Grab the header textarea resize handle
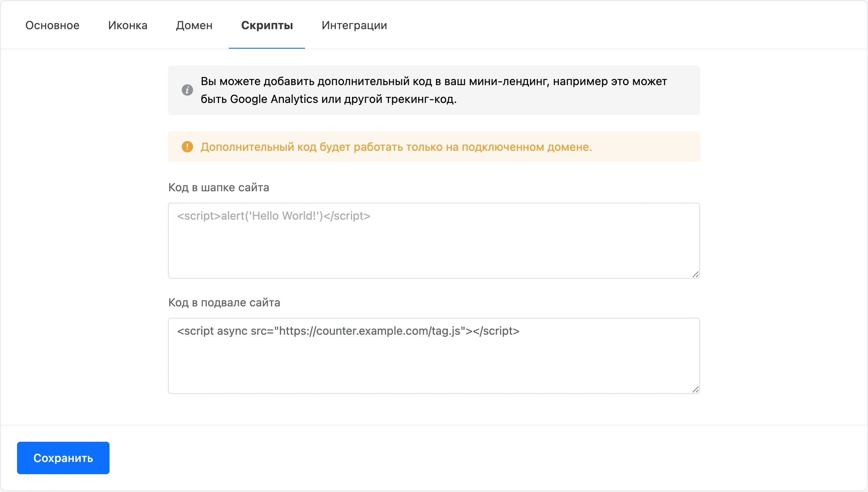Viewport: 868px width, 492px height. (695, 274)
